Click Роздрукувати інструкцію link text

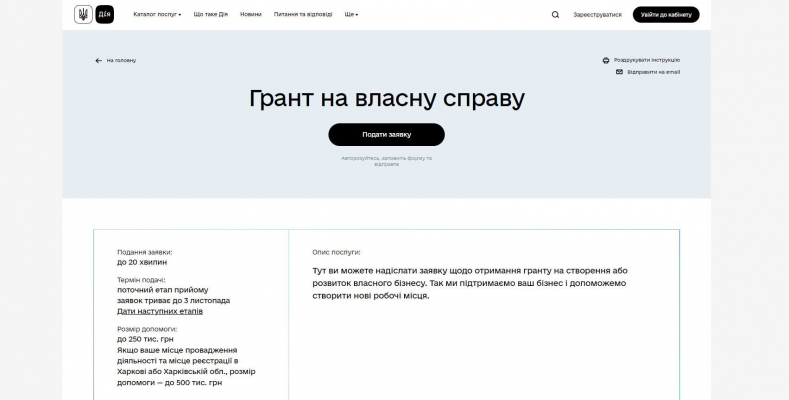646,60
